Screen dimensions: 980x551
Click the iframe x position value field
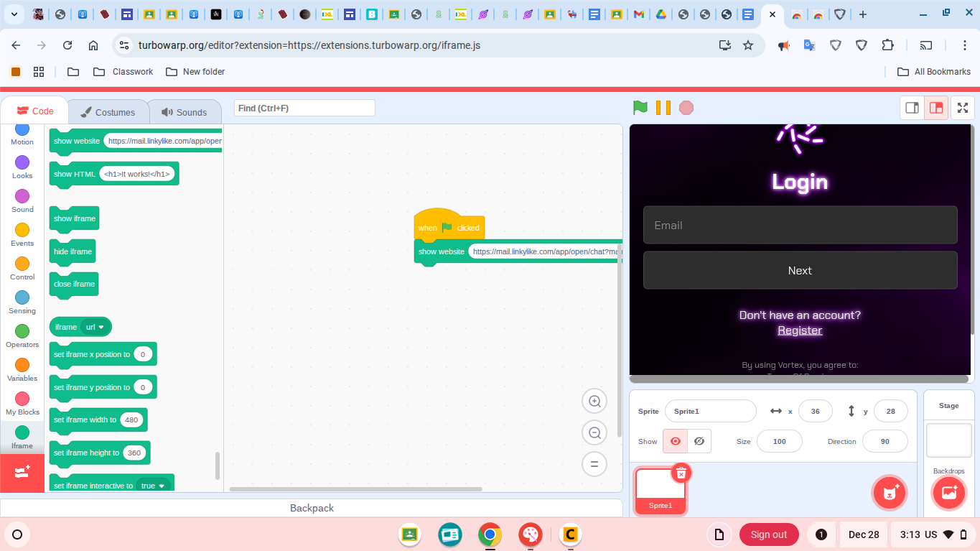coord(143,354)
